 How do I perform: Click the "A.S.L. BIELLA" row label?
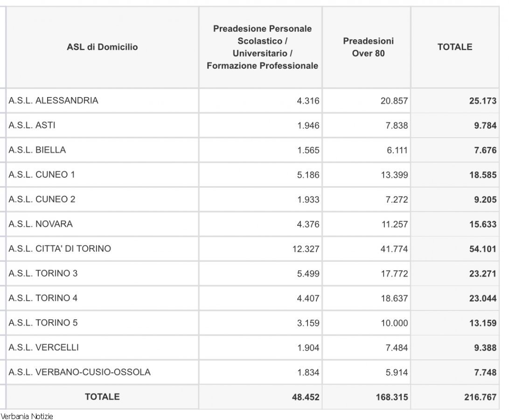[37, 150]
